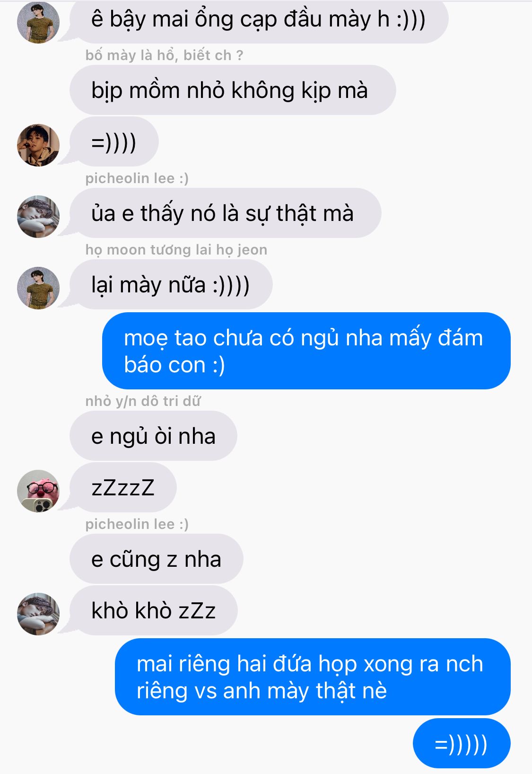Tap the "khò khò zZz" message bubble
This screenshot has width=532, height=774.
(x=153, y=610)
